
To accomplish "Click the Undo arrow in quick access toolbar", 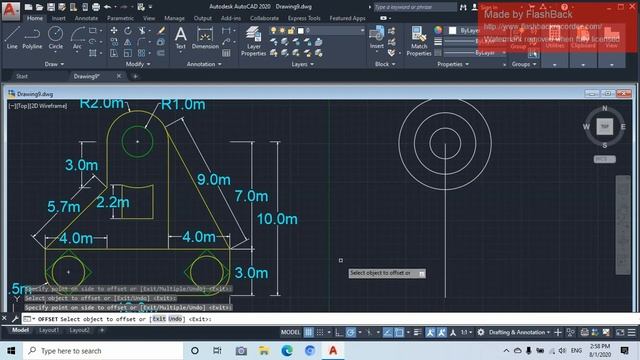I will (107, 7).
